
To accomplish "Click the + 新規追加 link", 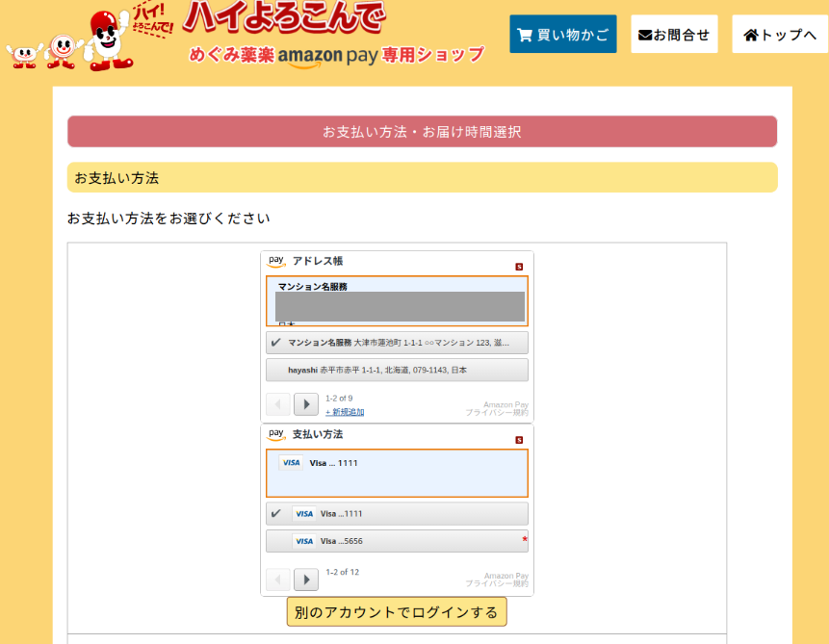I will [345, 412].
